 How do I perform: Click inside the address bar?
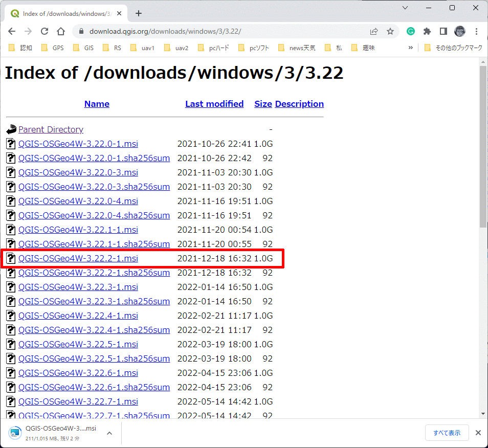(x=205, y=31)
